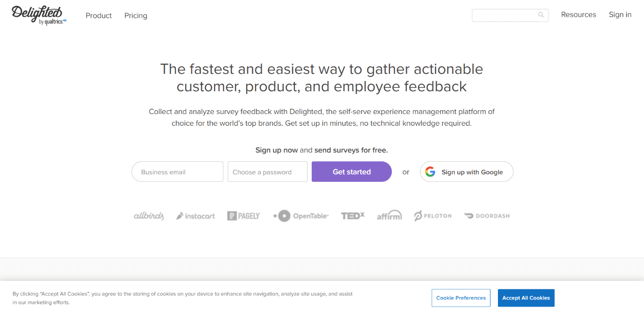The height and width of the screenshot is (315, 644).
Task: Click the Instacart brand logo
Action: pyautogui.click(x=196, y=216)
